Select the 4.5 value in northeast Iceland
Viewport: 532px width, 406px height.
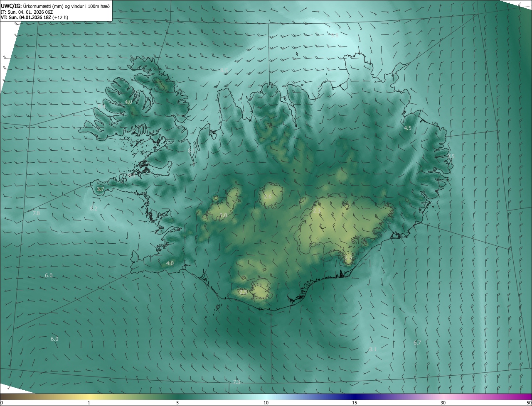[x=408, y=128]
